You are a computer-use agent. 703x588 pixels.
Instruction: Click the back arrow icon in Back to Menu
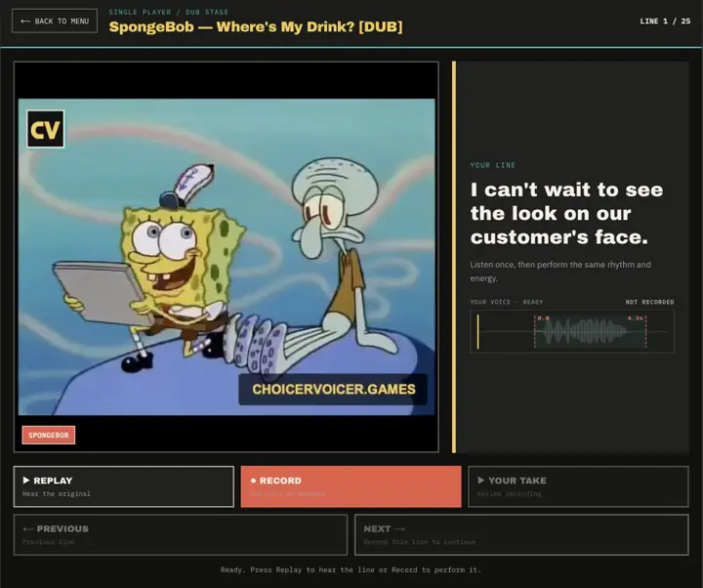pyautogui.click(x=25, y=21)
